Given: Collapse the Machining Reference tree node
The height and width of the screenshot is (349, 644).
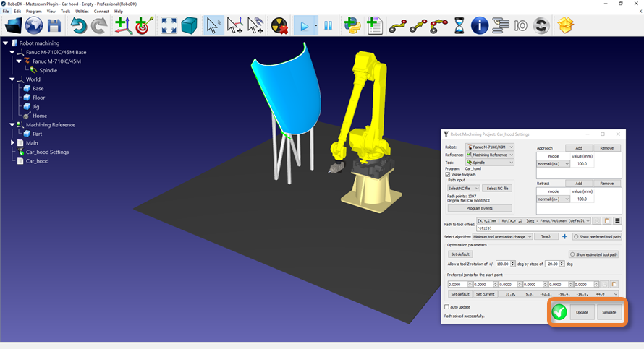Looking at the screenshot, I should (12, 125).
